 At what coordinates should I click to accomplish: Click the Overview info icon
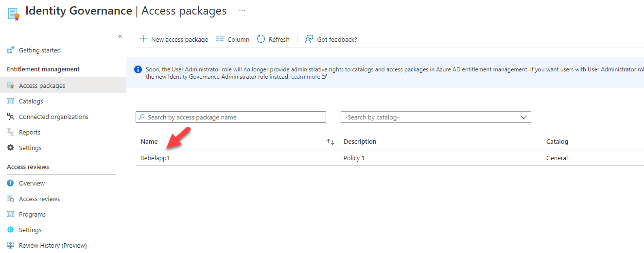point(10,183)
